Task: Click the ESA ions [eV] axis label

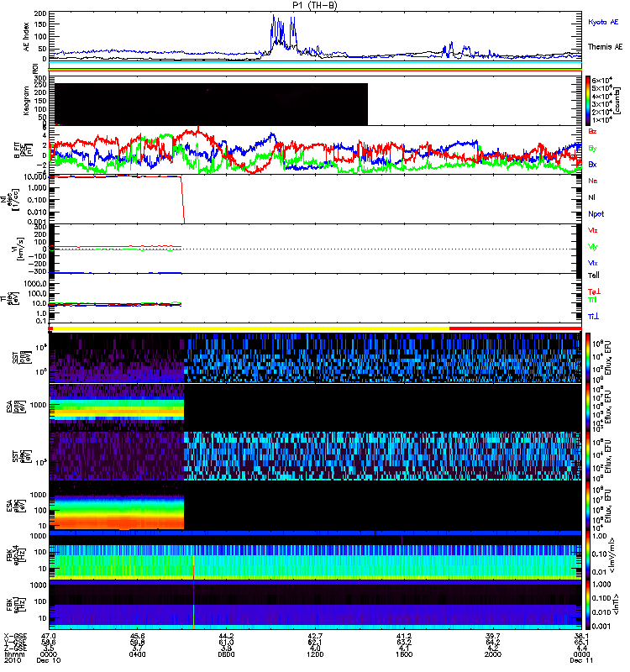Action: (15, 407)
